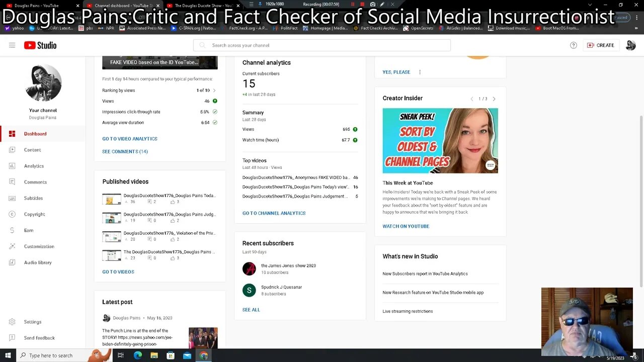644x362 pixels.
Task: Click SEE ALL recent subscribers
Action: [251, 310]
